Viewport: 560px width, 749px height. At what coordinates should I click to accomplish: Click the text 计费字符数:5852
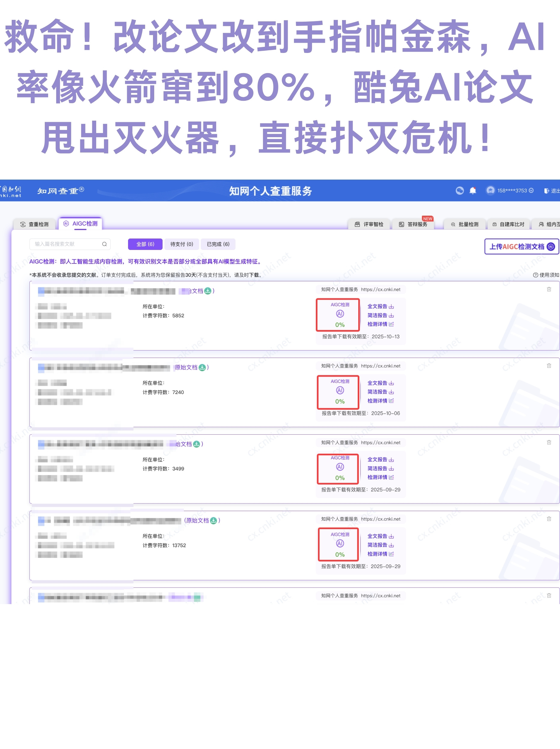[164, 316]
